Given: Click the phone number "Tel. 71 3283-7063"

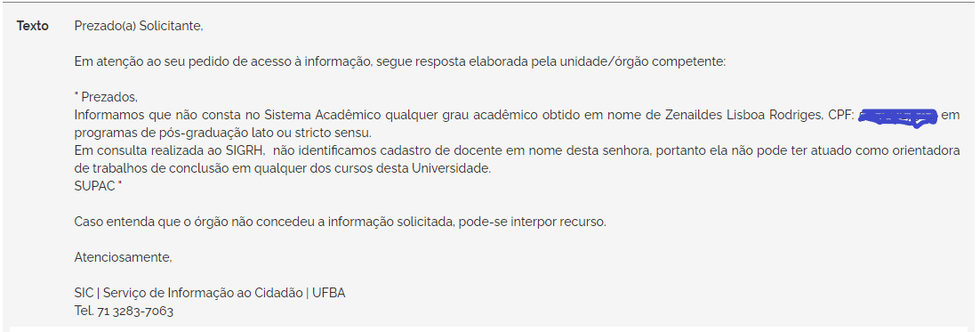Looking at the screenshot, I should [124, 311].
